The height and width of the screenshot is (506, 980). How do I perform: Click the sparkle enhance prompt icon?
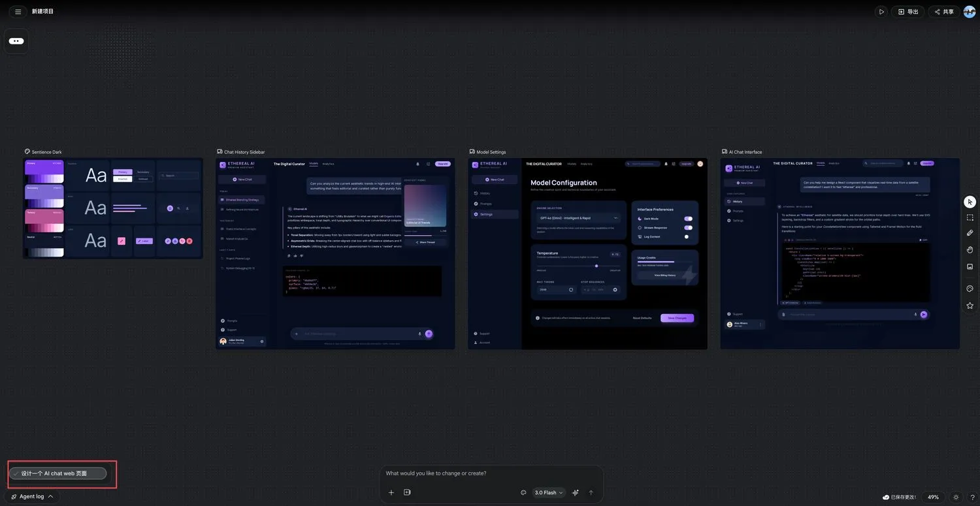575,492
